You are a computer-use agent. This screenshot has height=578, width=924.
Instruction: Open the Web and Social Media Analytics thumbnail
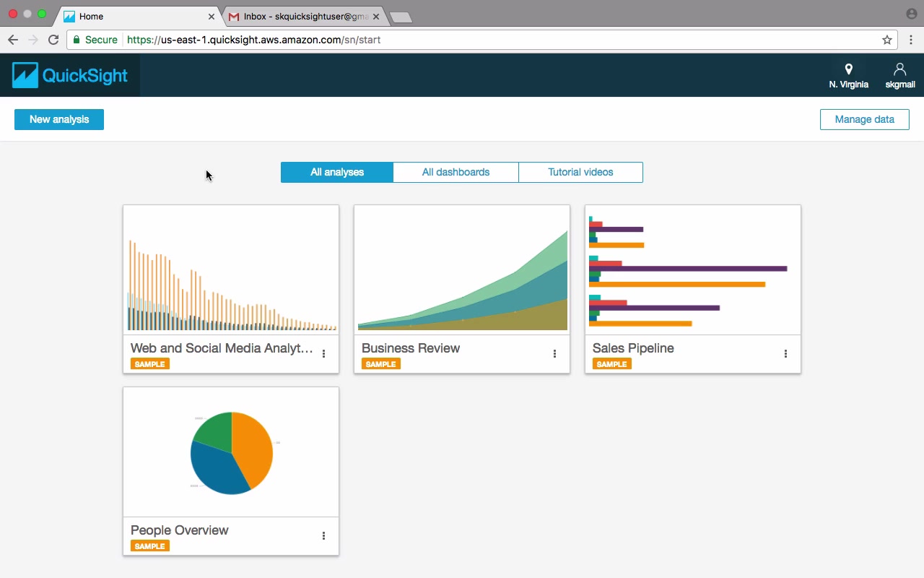(231, 270)
